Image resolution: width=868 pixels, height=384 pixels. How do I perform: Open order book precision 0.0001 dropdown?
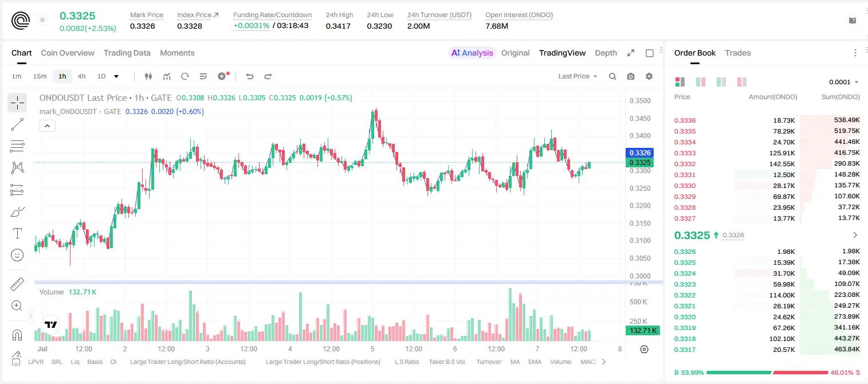point(843,82)
